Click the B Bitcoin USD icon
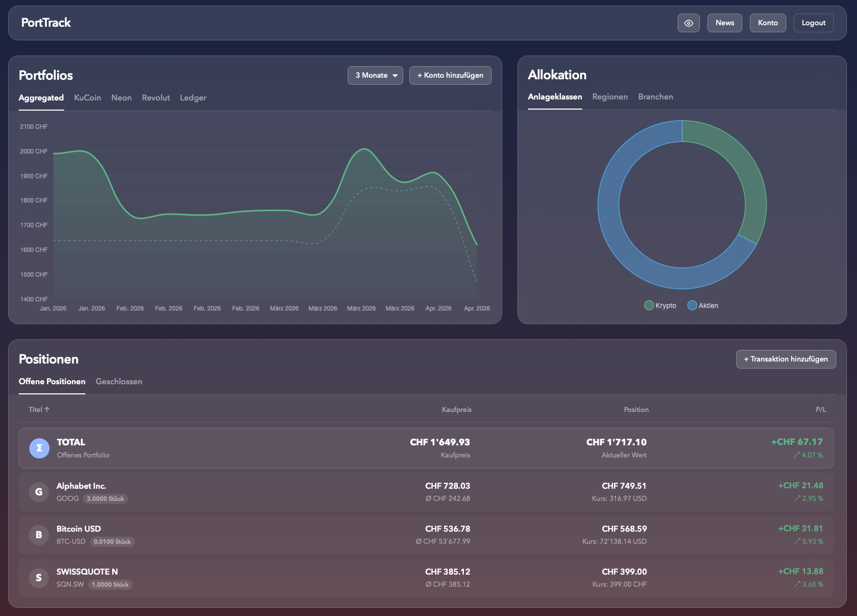Screen dimensions: 857x616 pos(39,535)
